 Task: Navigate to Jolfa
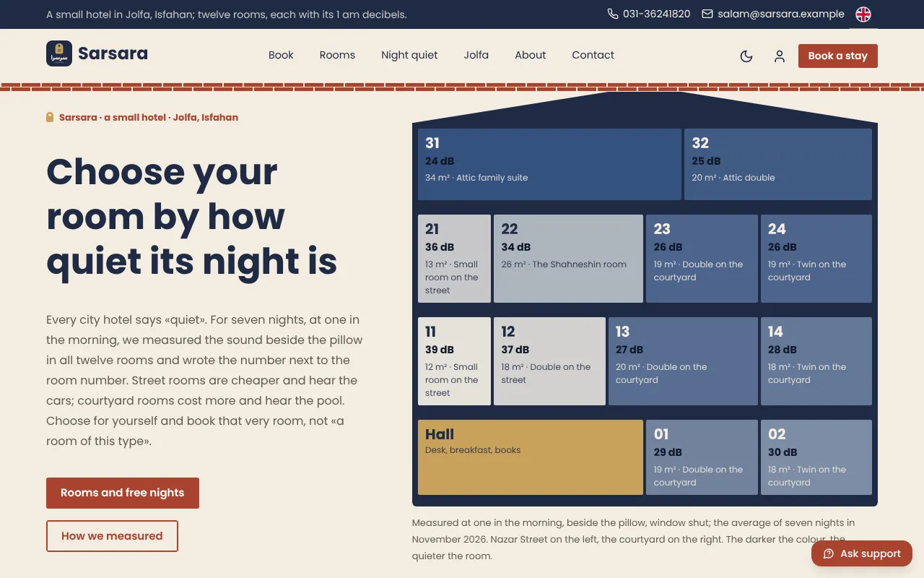pos(476,55)
